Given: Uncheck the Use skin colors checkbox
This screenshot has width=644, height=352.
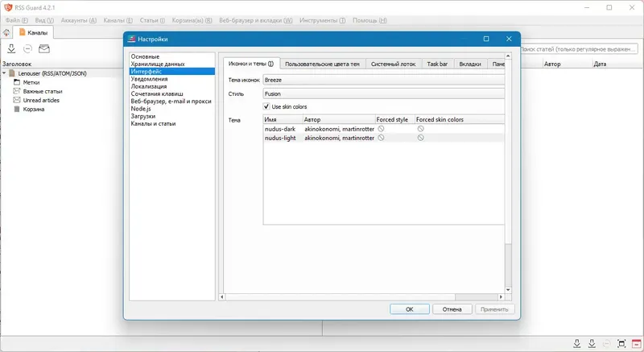Looking at the screenshot, I should (x=266, y=106).
